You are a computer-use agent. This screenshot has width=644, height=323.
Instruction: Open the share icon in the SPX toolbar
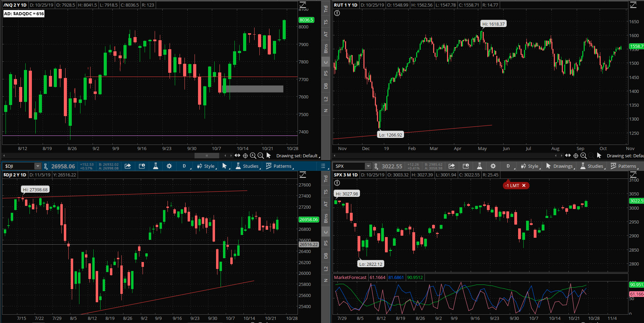(452, 166)
